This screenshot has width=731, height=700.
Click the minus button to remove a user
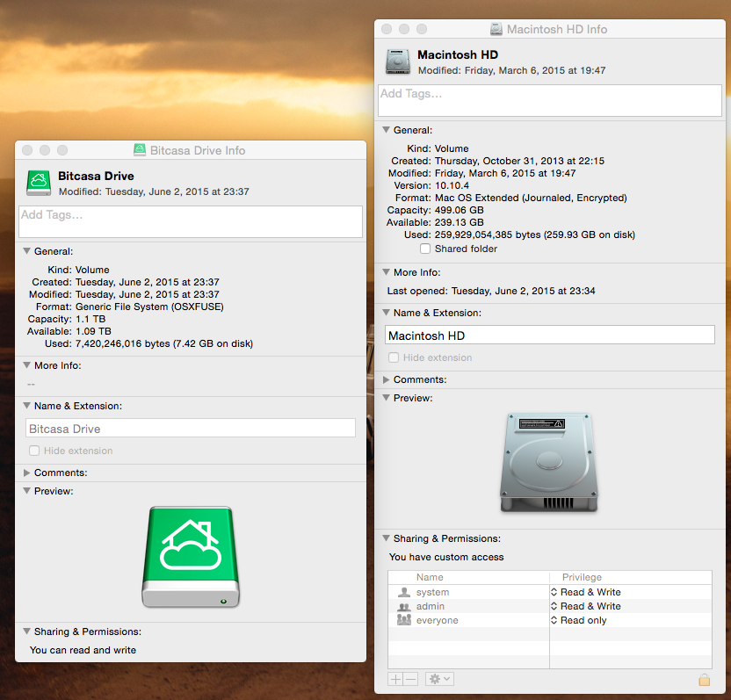[x=410, y=679]
